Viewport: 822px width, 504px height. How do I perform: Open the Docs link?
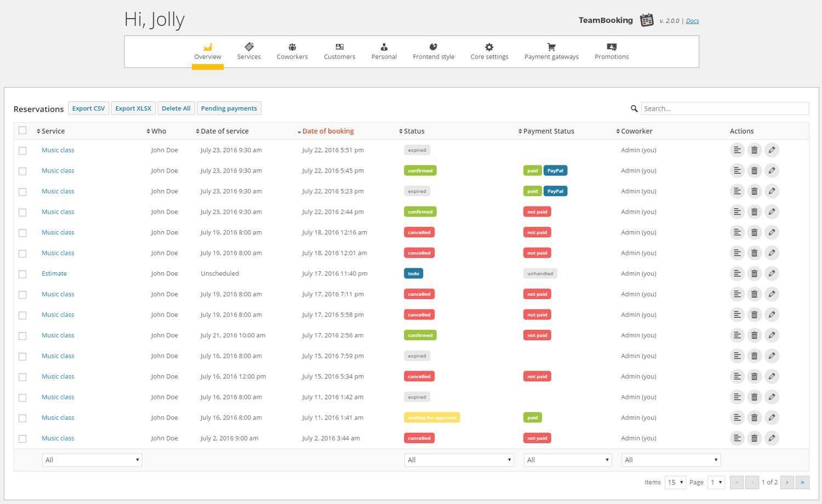pyautogui.click(x=692, y=21)
